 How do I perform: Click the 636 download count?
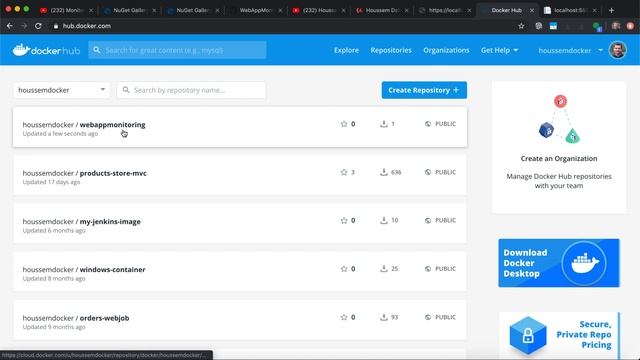[396, 172]
